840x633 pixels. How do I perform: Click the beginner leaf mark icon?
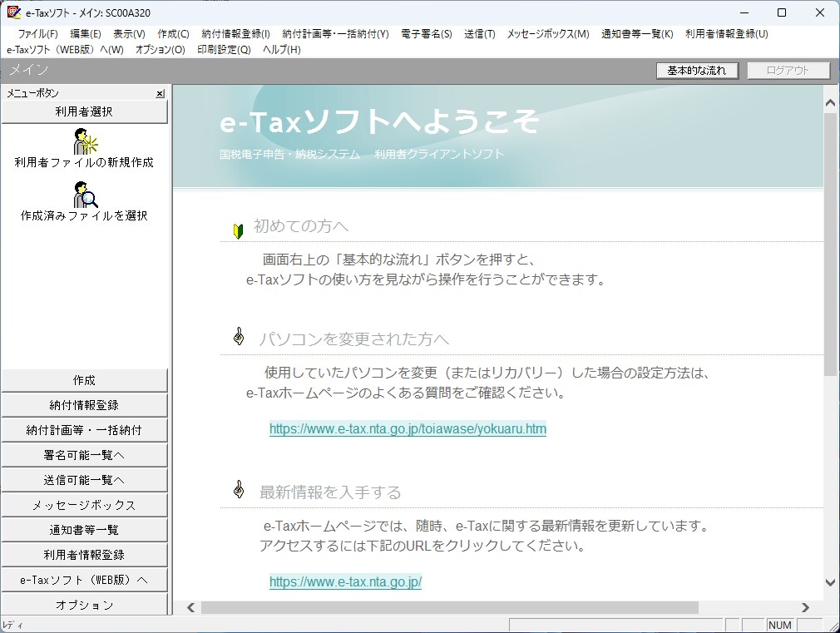coord(239,231)
